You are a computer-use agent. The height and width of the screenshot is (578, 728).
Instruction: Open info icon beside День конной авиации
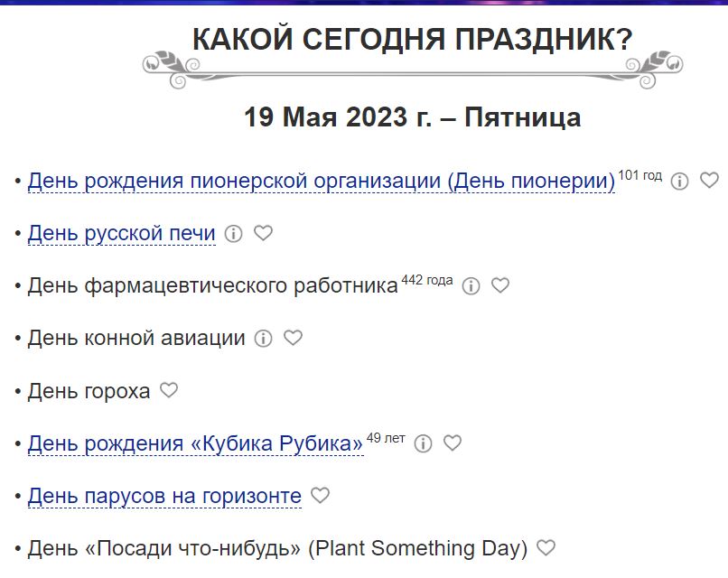coord(263,339)
